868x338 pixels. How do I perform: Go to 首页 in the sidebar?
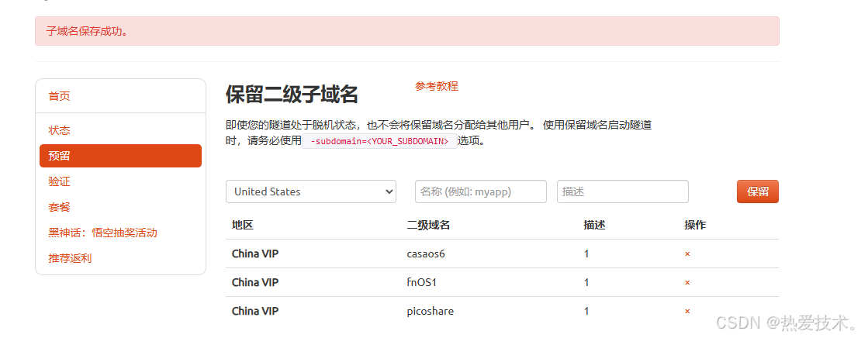[x=59, y=96]
